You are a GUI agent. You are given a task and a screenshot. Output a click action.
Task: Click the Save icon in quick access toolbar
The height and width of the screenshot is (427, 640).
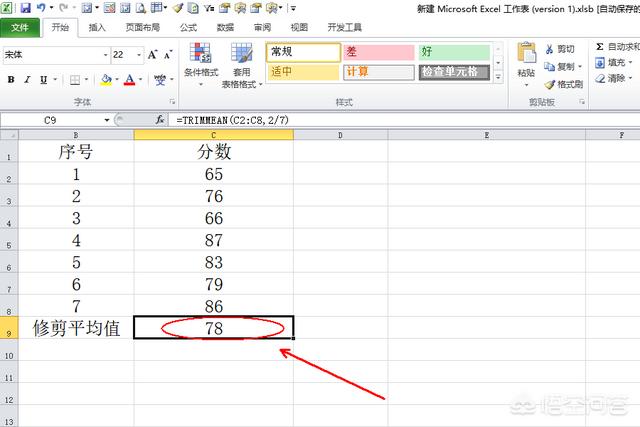coord(25,7)
